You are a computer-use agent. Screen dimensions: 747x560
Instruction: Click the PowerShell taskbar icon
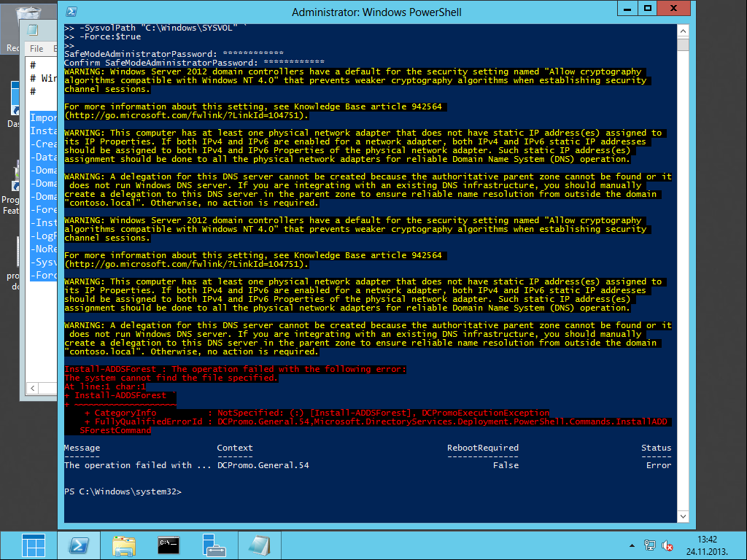point(79,545)
